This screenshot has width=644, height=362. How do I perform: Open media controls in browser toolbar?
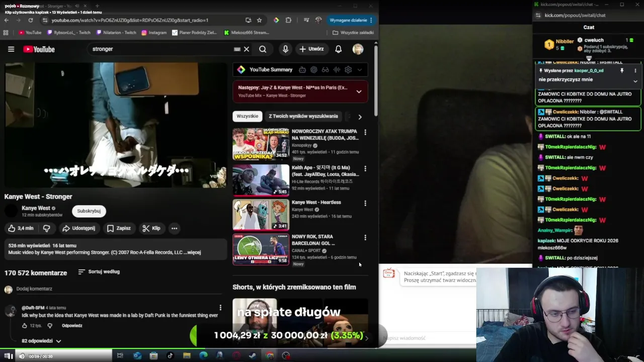tap(306, 20)
